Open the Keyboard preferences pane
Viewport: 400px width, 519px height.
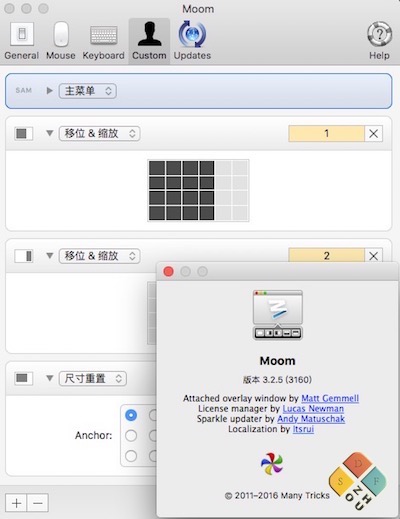[103, 41]
